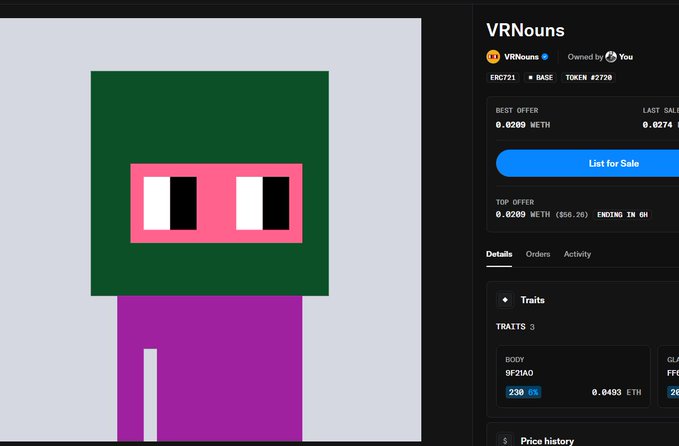This screenshot has width=679, height=446.
Task: Open the VRNouns collection link
Action: tap(521, 57)
